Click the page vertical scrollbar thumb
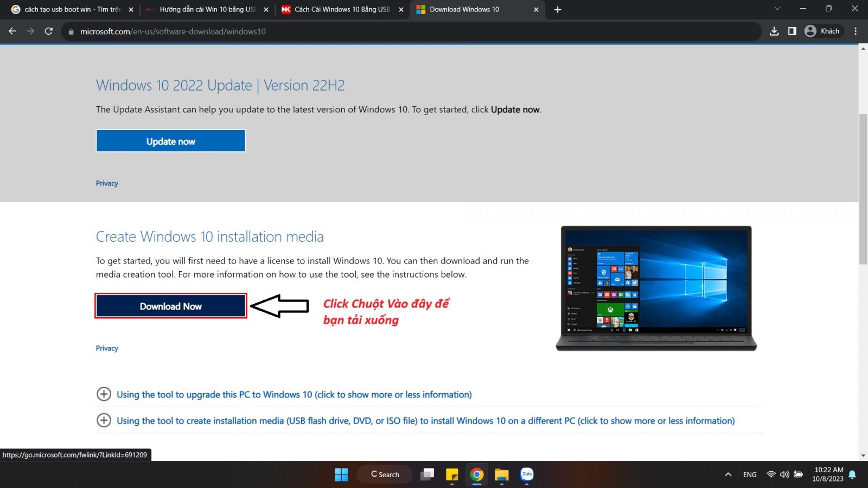 click(863, 189)
